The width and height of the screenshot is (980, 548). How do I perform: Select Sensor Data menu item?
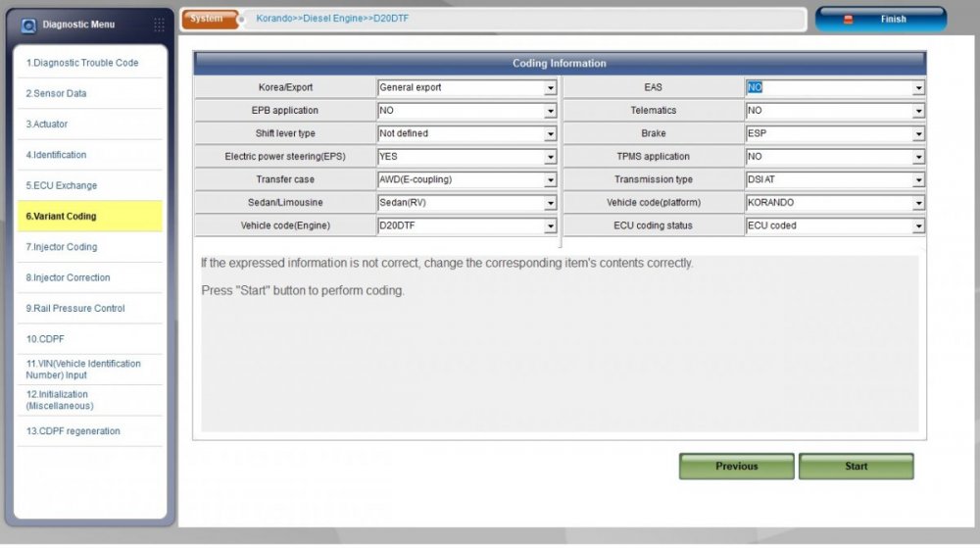tap(90, 93)
